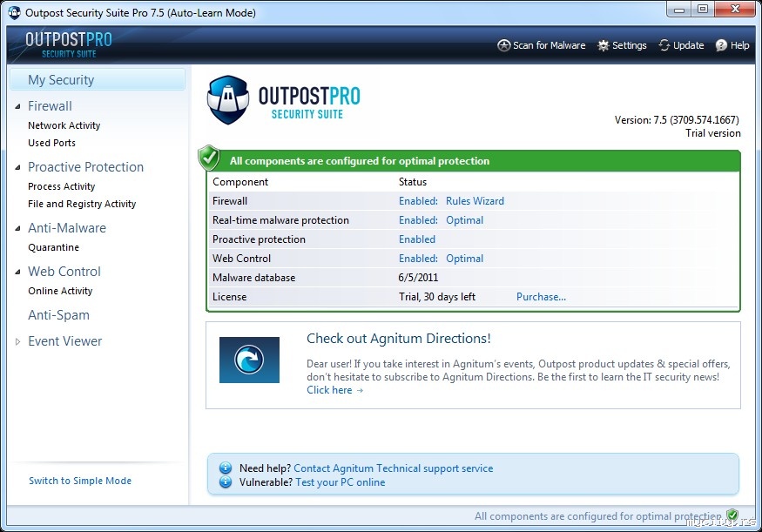Open Contact Agnitum Technical support service
Screen dimensions: 762x532
[393, 468]
